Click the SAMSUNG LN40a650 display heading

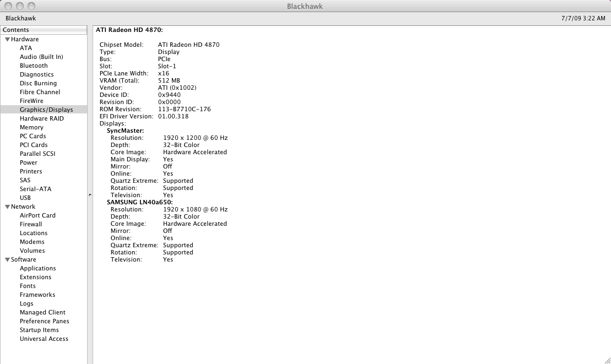point(139,203)
